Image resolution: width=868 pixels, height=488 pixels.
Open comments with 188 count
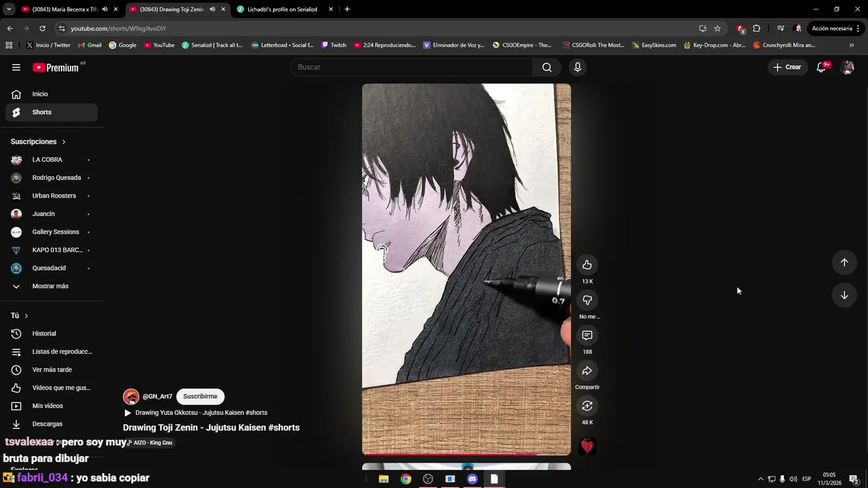(x=587, y=335)
